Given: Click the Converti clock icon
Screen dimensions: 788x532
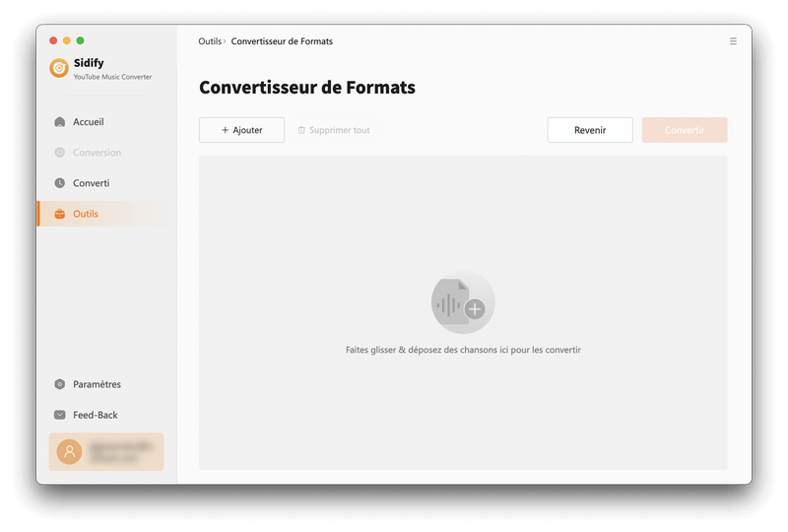Looking at the screenshot, I should [60, 183].
